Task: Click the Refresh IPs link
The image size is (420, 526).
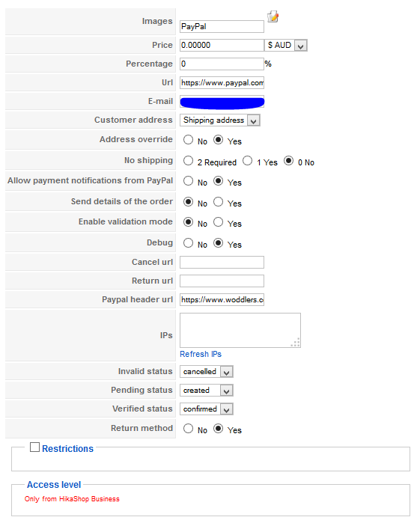Action: pyautogui.click(x=201, y=354)
